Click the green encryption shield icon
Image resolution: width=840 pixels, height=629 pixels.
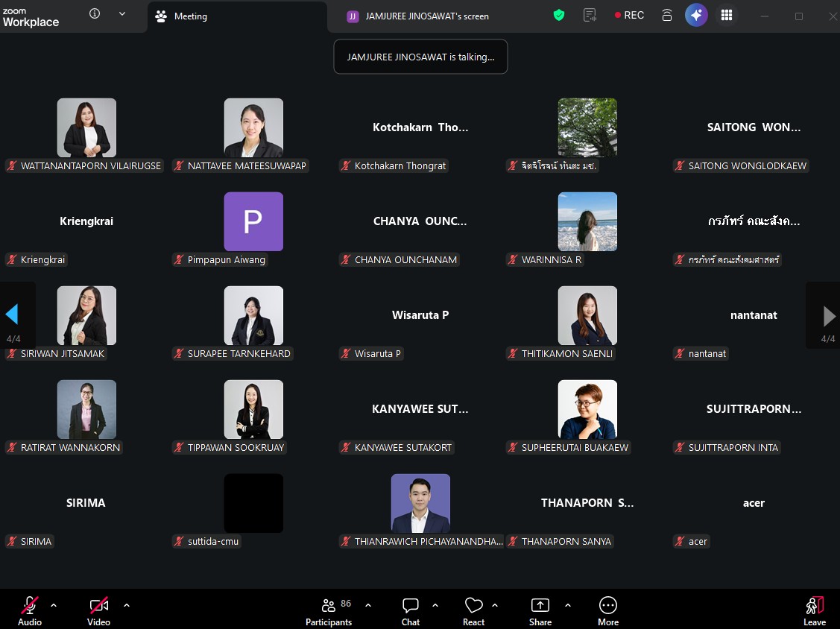559,16
